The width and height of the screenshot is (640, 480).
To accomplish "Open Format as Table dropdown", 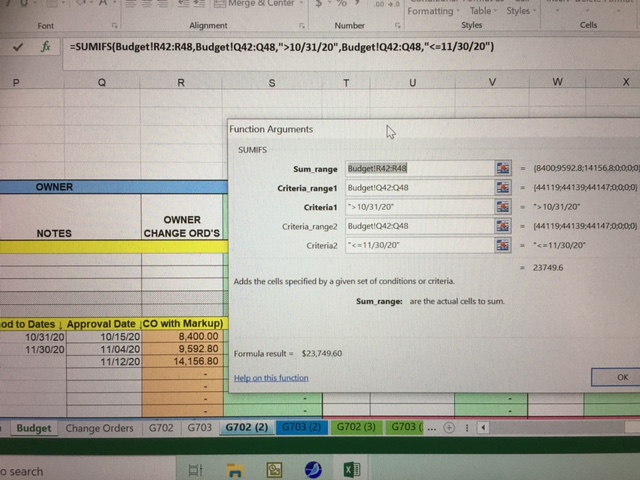I will pyautogui.click(x=483, y=11).
